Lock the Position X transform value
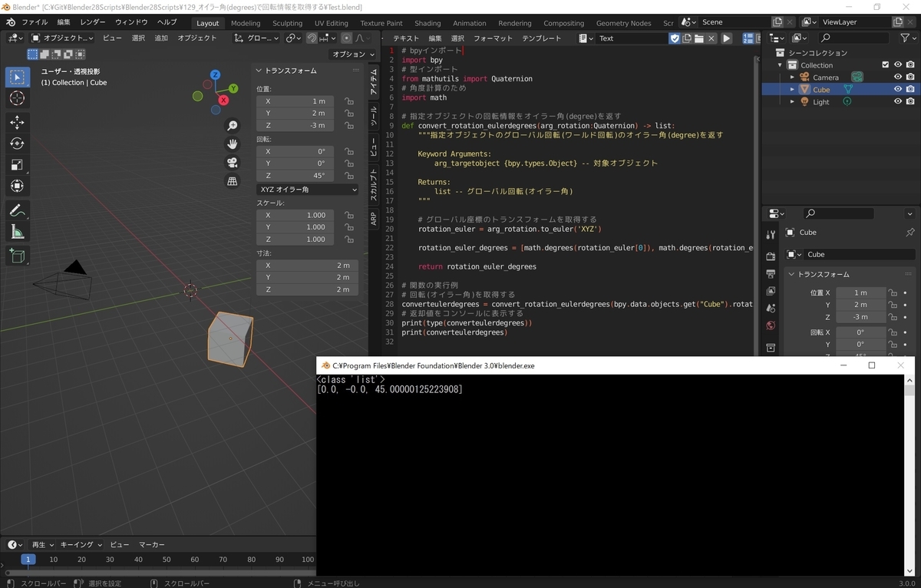The height and width of the screenshot is (588, 921). point(350,101)
